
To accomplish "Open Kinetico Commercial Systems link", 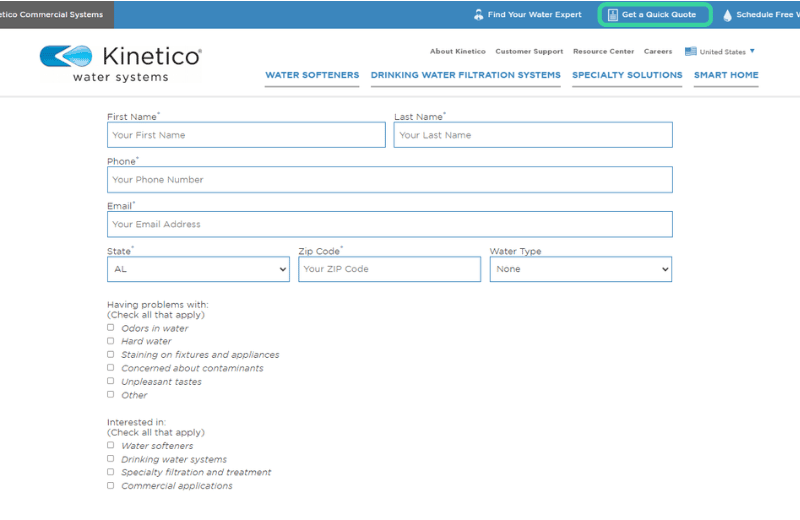I will point(51,14).
